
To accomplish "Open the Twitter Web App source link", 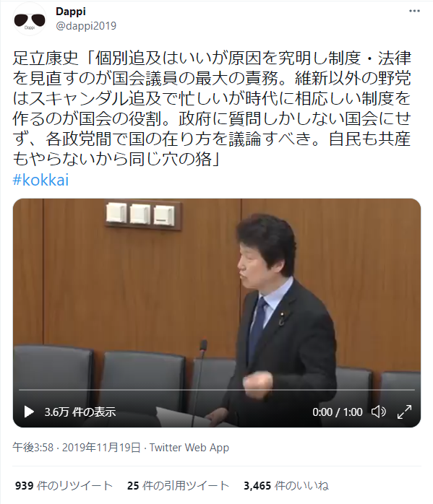I will point(189,448).
